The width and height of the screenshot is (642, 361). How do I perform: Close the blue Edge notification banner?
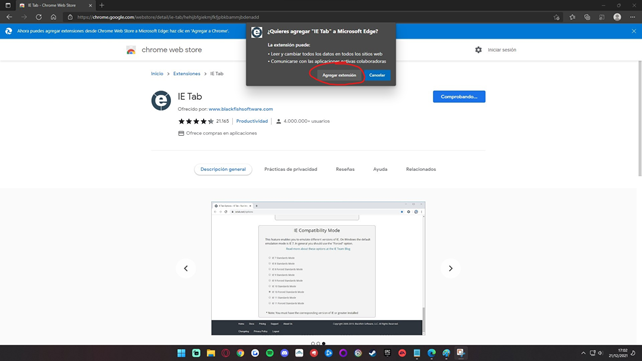click(634, 31)
